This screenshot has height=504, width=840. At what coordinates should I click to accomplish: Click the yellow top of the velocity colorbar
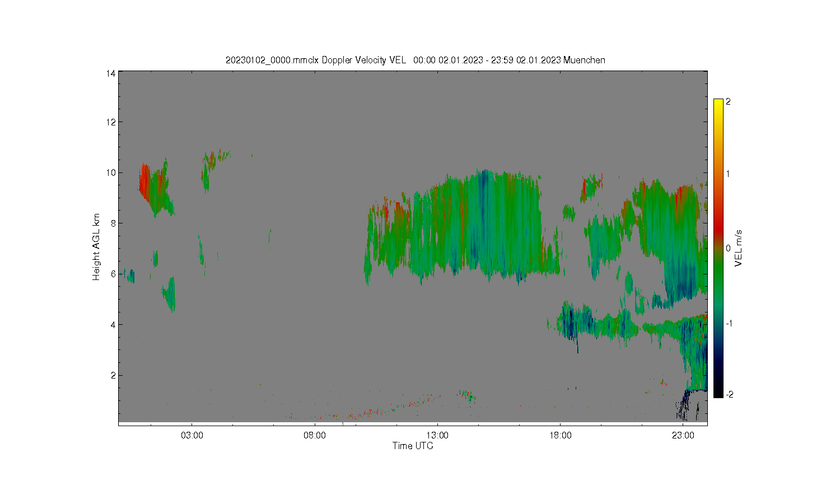(718, 104)
